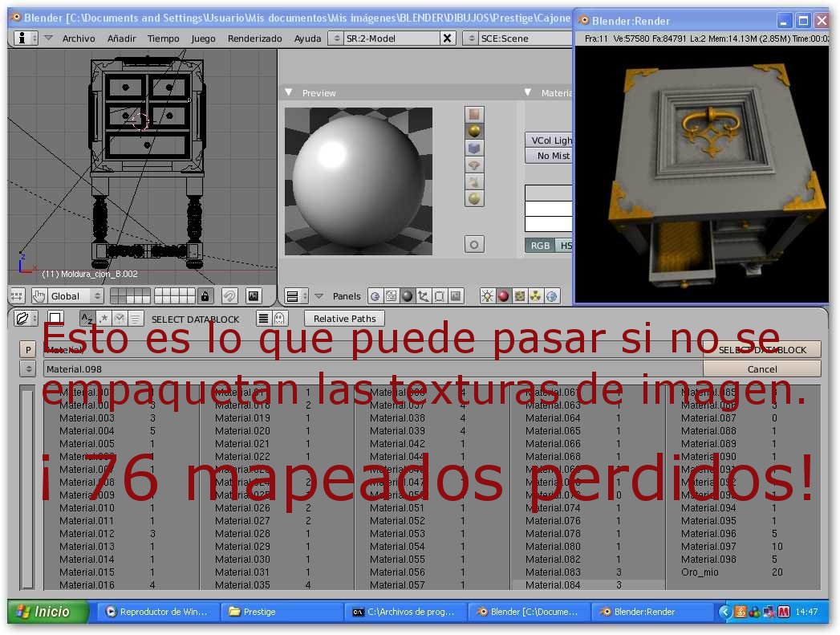Click the No Mist button
The width and height of the screenshot is (840, 635).
tap(549, 156)
